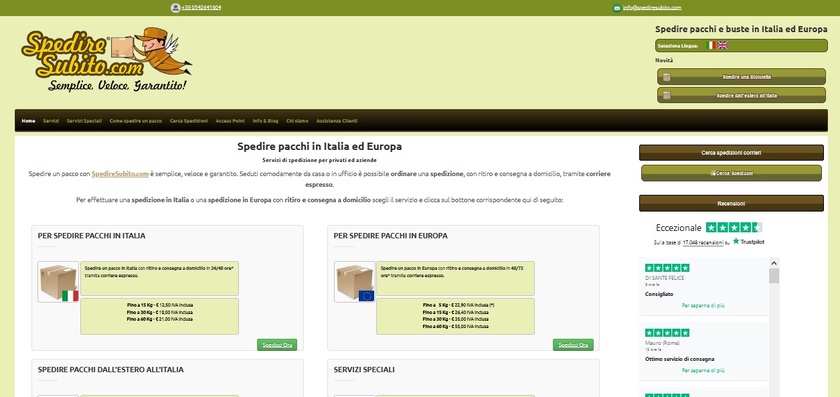Click Per saperne di più under Consigliato review
This screenshot has height=397, width=840.
(703, 305)
